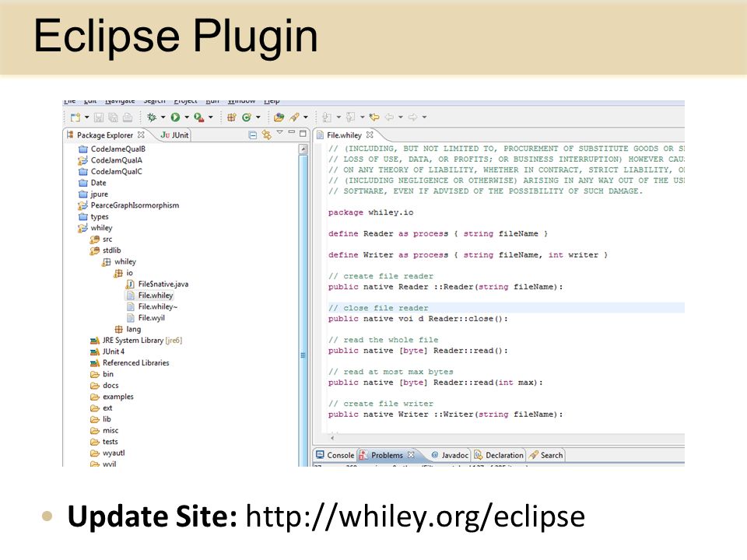This screenshot has height=560, width=747.
Task: Select the JUnit 4 library entry
Action: coord(107,352)
